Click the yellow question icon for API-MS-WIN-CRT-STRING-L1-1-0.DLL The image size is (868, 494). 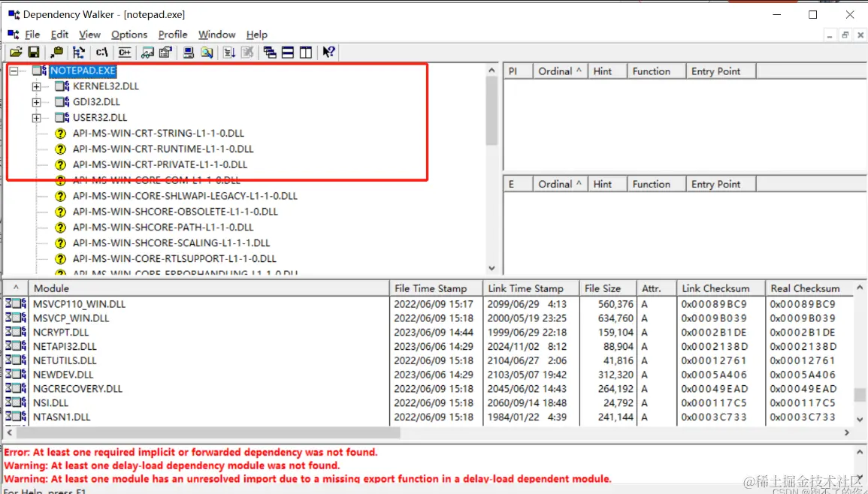click(x=61, y=134)
